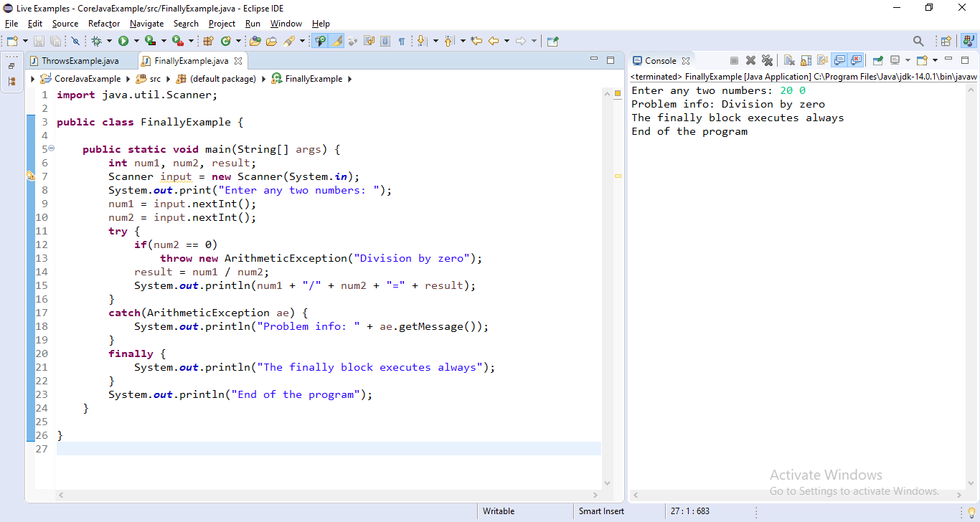Toggle console Scroll Lock icon
The image size is (980, 522).
click(x=806, y=60)
